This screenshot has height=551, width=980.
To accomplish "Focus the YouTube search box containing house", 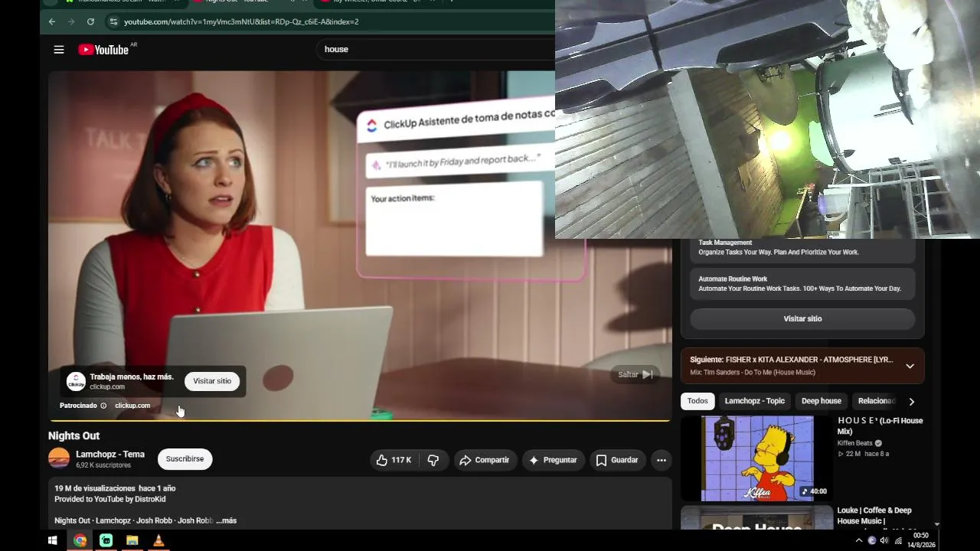I will point(436,49).
